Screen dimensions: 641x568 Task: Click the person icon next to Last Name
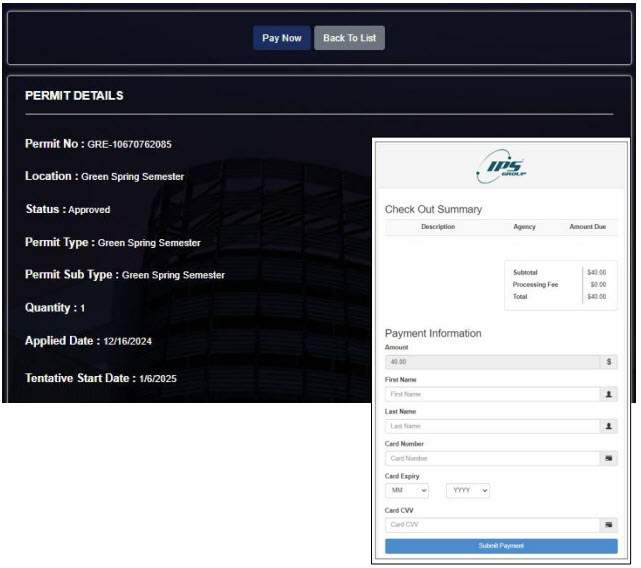point(609,426)
